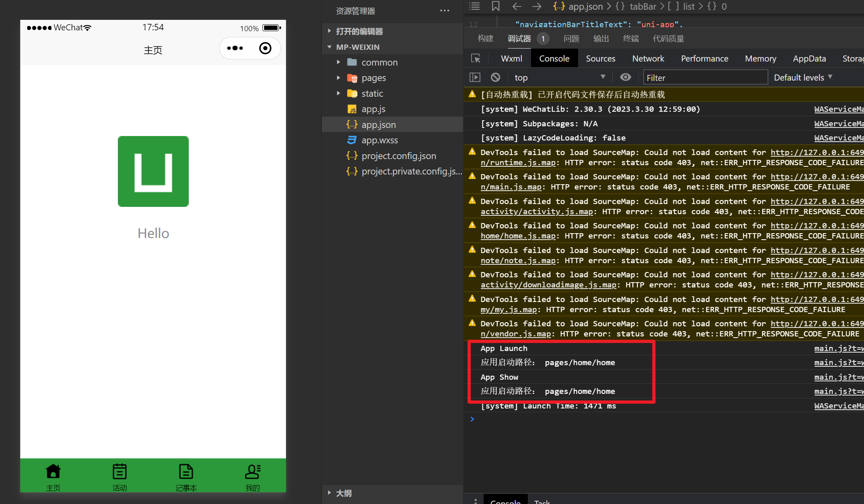Click the activity/activity.js.map link
This screenshot has width=864, height=504.
[x=537, y=212]
